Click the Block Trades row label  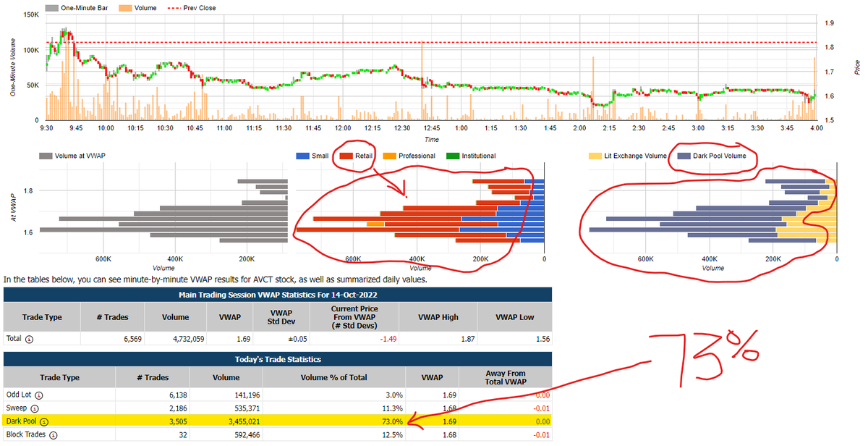[x=26, y=434]
